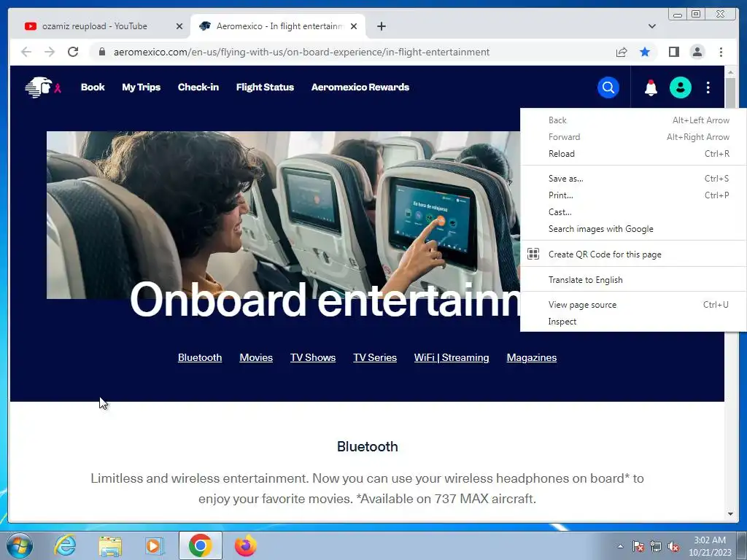
Task: Close the YouTube tab
Action: (x=179, y=26)
